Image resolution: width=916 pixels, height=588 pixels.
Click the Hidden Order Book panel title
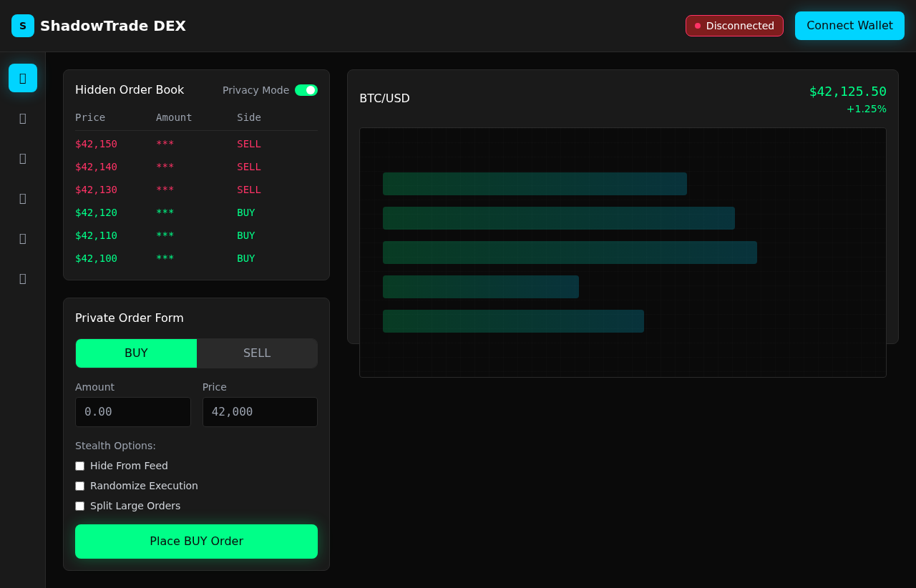(x=130, y=90)
